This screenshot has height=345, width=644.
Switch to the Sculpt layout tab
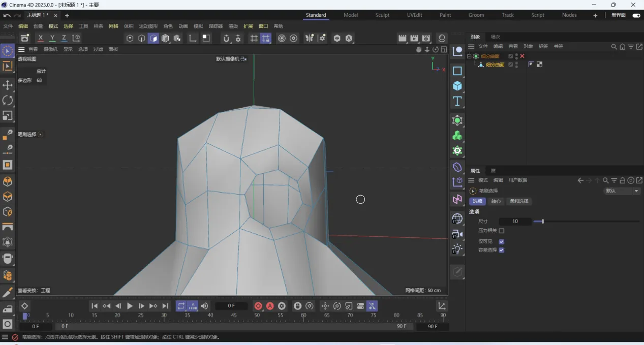coord(382,15)
